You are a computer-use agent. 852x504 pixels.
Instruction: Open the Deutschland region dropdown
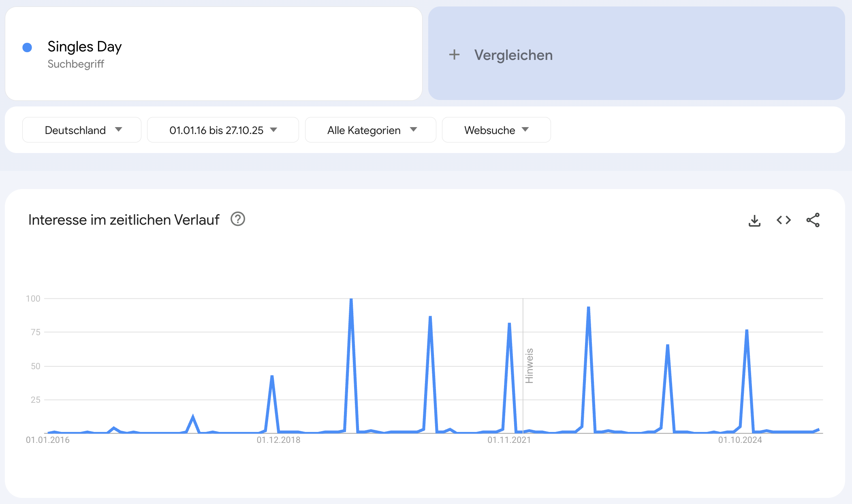click(x=81, y=130)
